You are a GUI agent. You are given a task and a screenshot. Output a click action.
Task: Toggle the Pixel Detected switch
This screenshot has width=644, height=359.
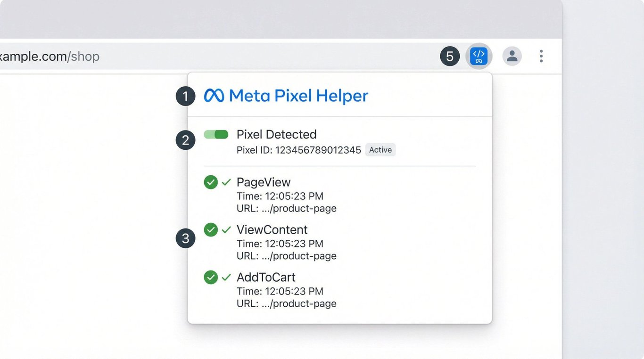pyautogui.click(x=216, y=134)
